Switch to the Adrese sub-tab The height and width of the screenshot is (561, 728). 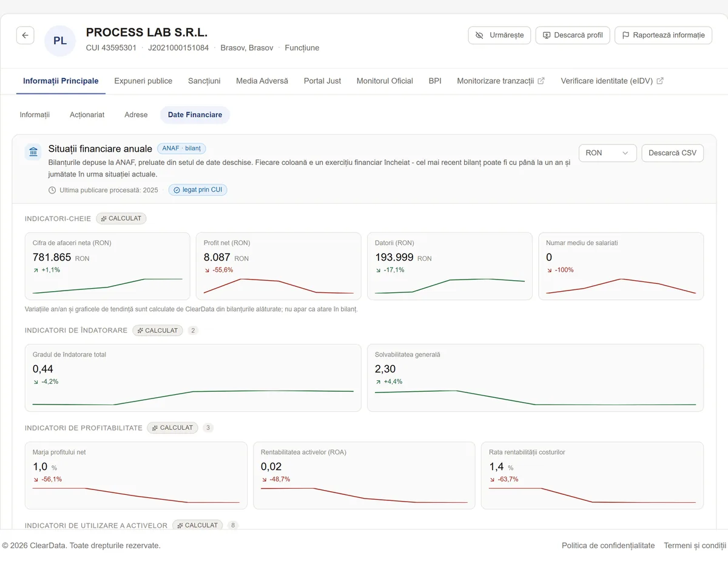pos(136,115)
